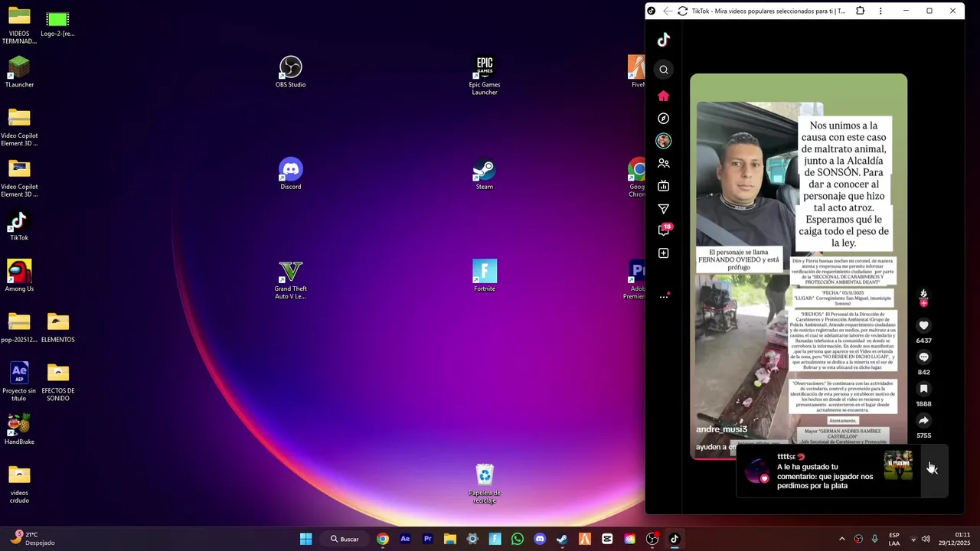Follow the creator via the red plus badge
Screen dimensions: 980x551
point(923,303)
